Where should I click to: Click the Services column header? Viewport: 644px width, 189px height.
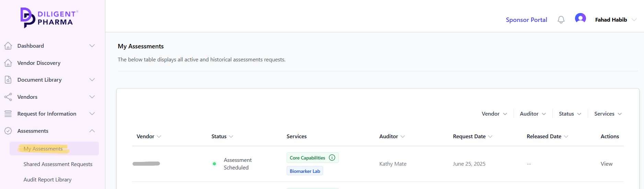point(297,137)
